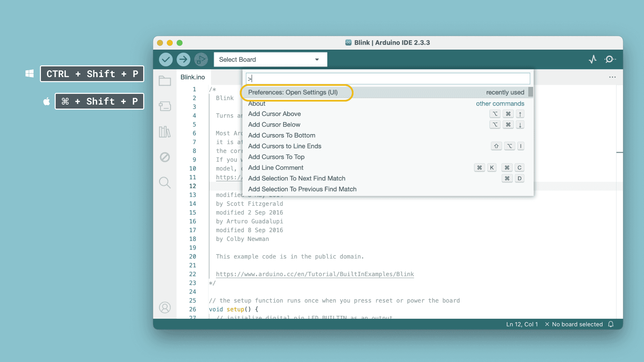Open the Serial Plotter icon
Image resolution: width=644 pixels, height=362 pixels.
593,59
